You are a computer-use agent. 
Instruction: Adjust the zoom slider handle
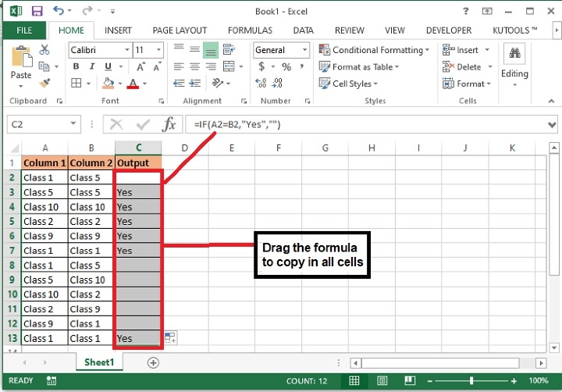[471, 381]
